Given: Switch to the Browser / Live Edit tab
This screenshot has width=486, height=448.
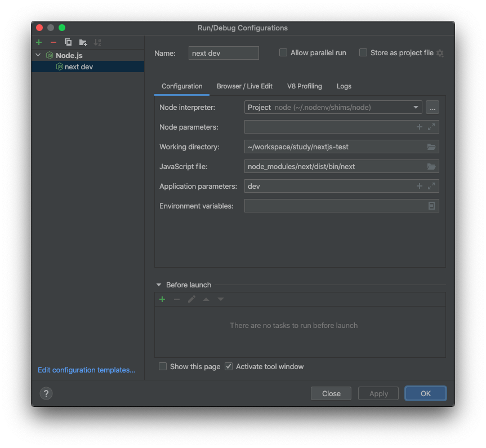Looking at the screenshot, I should click(x=244, y=86).
